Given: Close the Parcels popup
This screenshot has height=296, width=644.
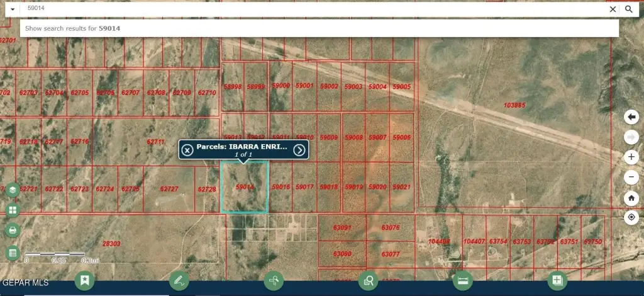Looking at the screenshot, I should [187, 150].
